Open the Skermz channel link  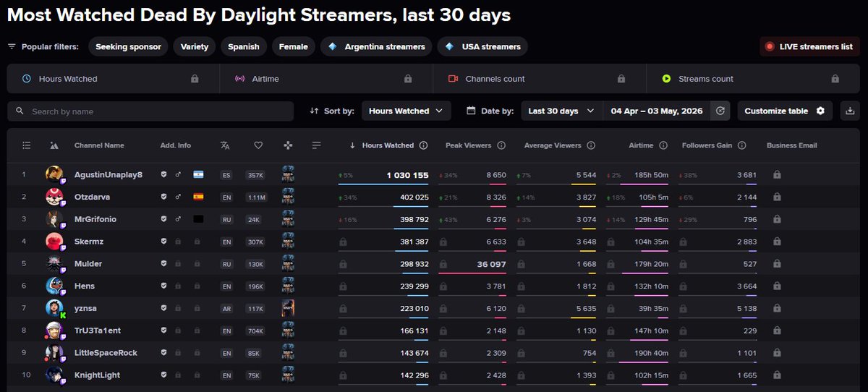(x=90, y=242)
